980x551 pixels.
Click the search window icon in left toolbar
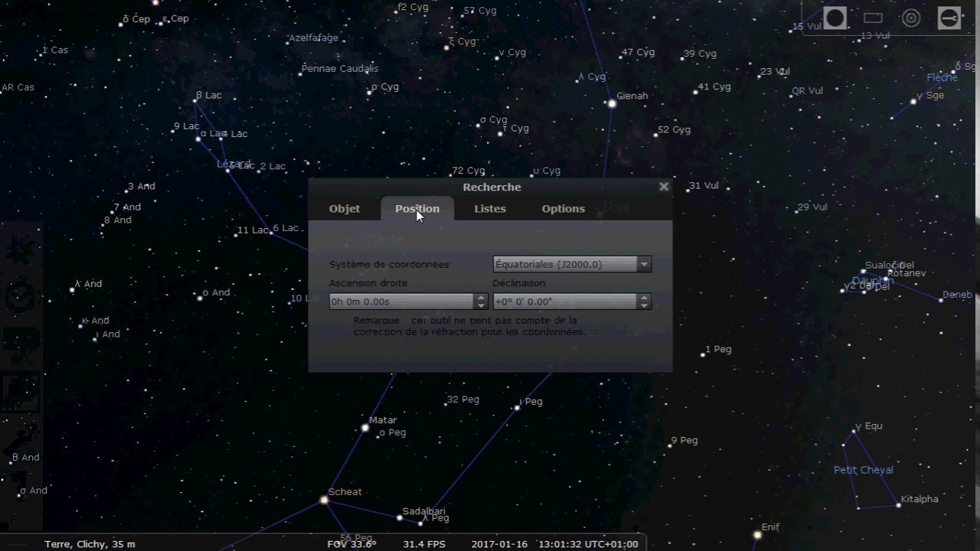[21, 392]
